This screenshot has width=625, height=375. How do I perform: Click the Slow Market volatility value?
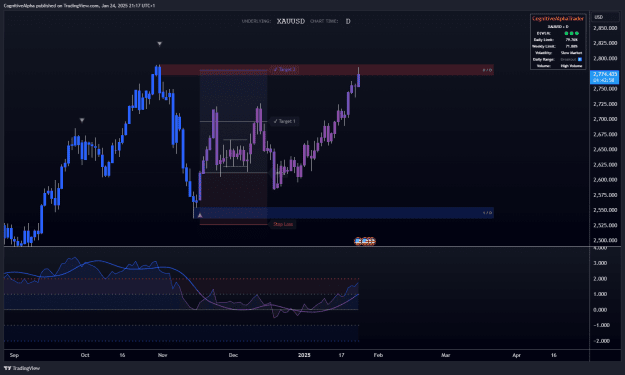pos(571,53)
